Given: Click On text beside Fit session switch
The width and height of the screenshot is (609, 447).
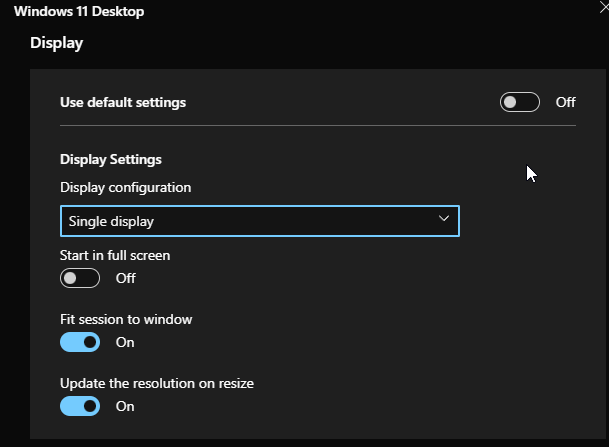Looking at the screenshot, I should pos(125,342).
